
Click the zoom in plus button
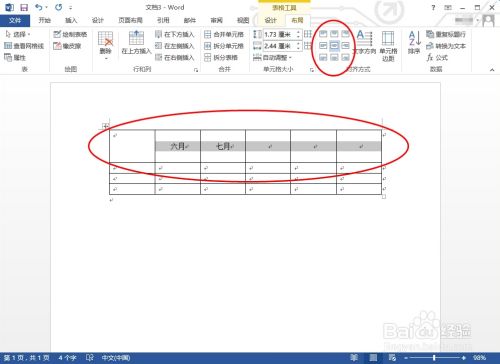click(x=463, y=358)
